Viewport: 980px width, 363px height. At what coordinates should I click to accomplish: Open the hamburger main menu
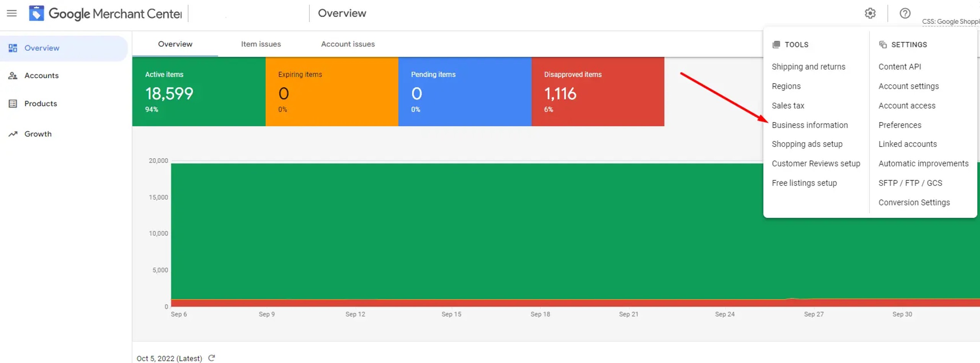(12, 13)
